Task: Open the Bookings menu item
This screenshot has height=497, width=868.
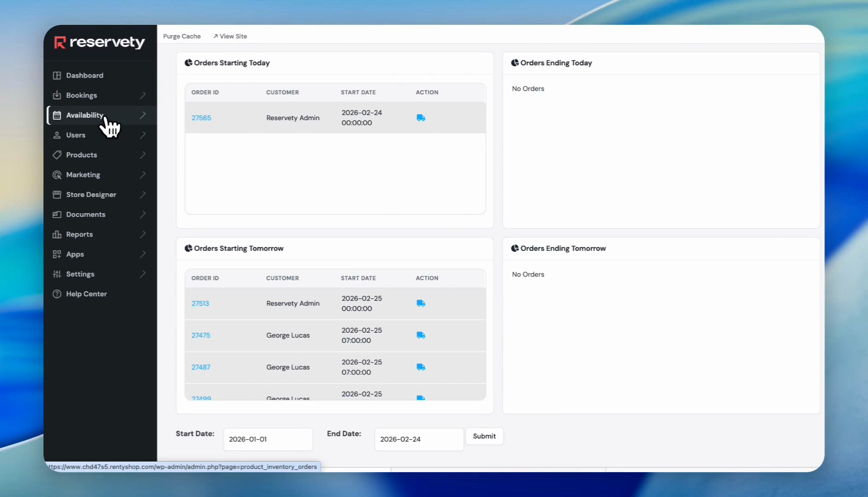Action: click(100, 95)
